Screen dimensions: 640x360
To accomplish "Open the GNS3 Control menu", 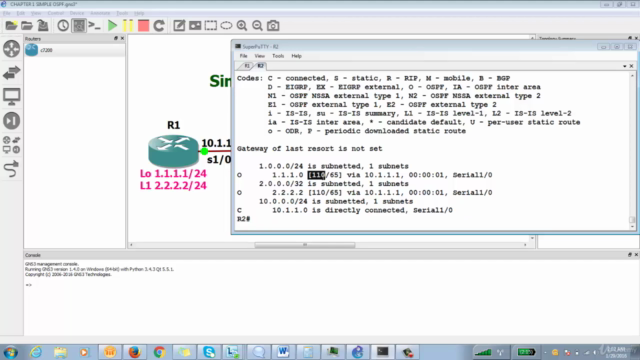I will pyautogui.click(x=56, y=13).
